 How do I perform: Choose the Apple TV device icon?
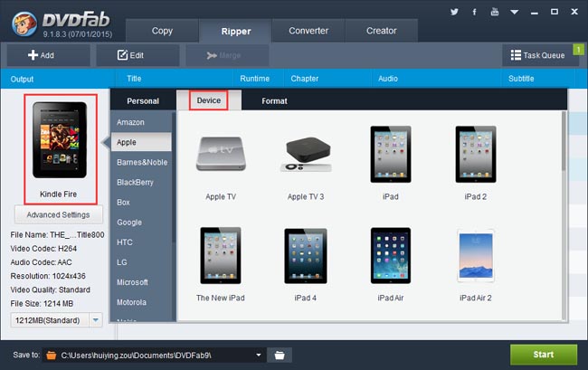click(221, 154)
